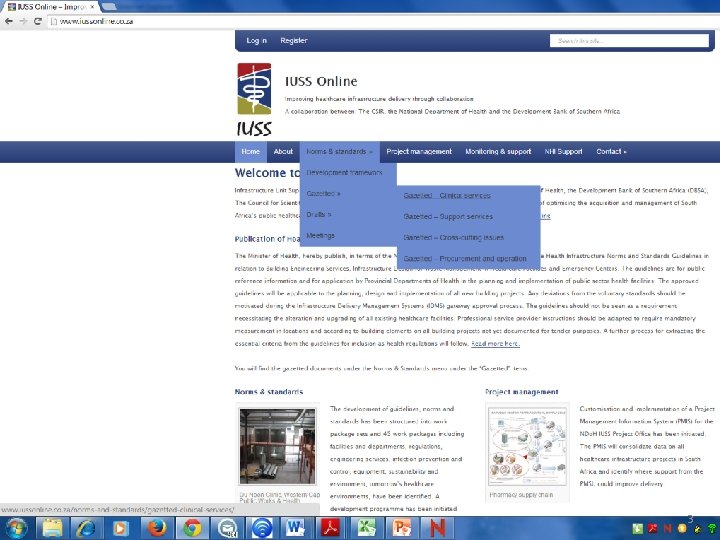720x540 pixels.
Task: Close the IUSS Online browser tab
Action: (x=92, y=7)
